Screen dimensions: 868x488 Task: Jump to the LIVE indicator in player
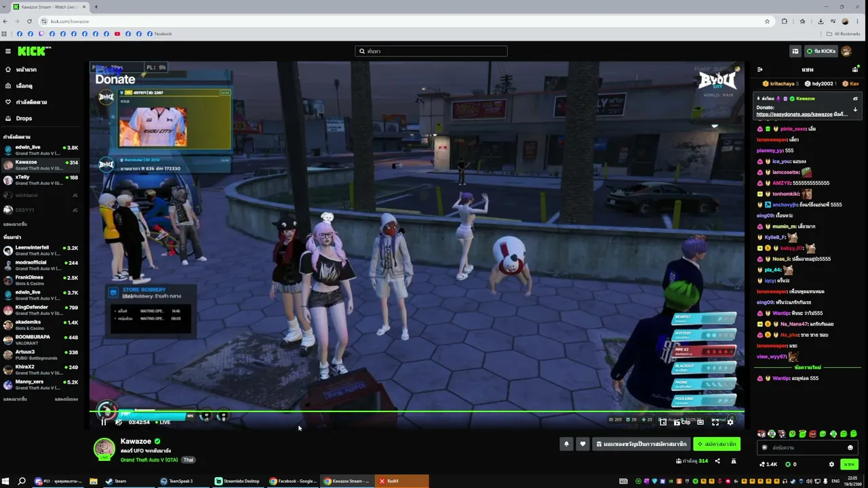pos(162,422)
